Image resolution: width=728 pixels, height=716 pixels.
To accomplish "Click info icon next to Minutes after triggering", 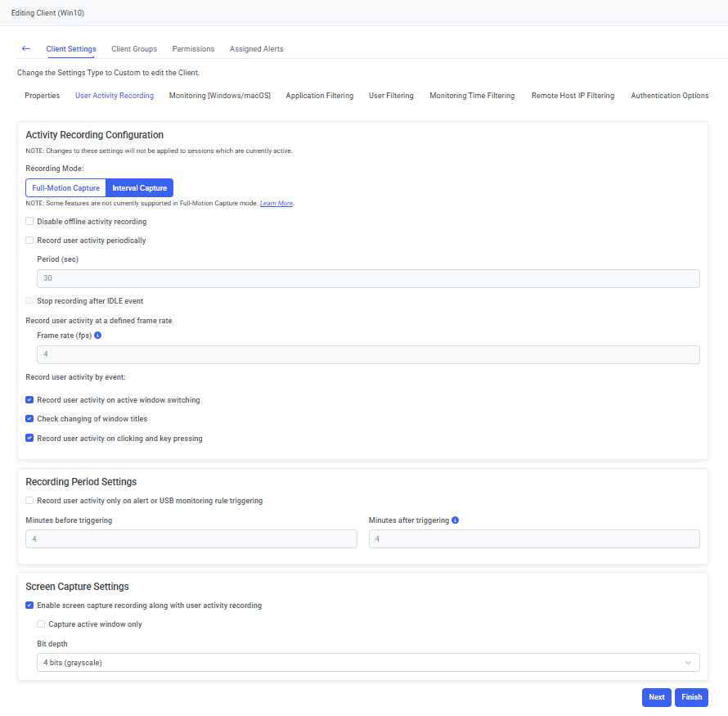I will (x=456, y=520).
